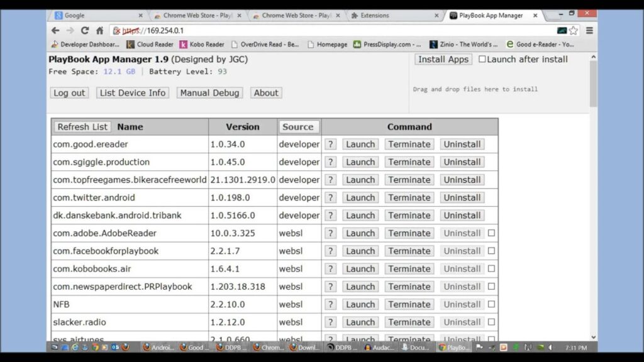Image resolution: width=644 pixels, height=362 pixels.
Task: Open the Homepage bookmark
Action: click(x=327, y=45)
